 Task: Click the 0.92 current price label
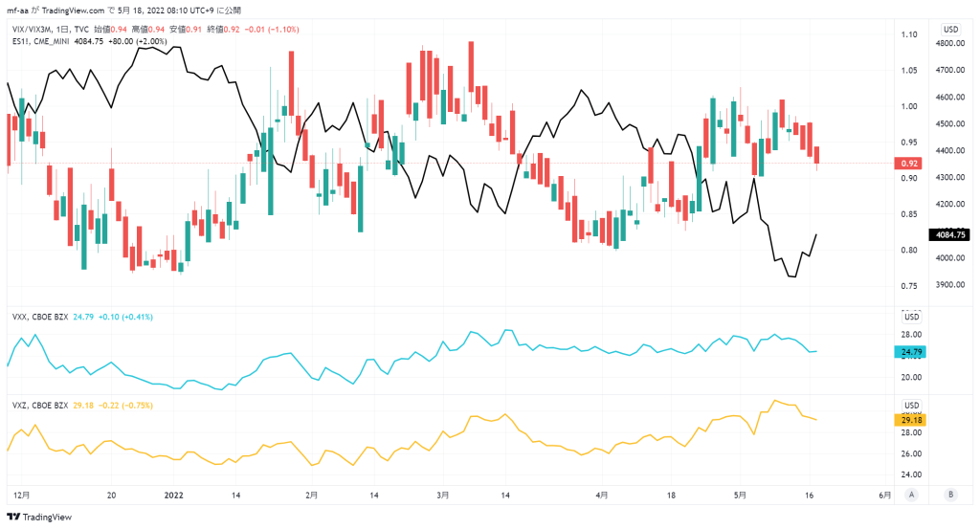909,164
